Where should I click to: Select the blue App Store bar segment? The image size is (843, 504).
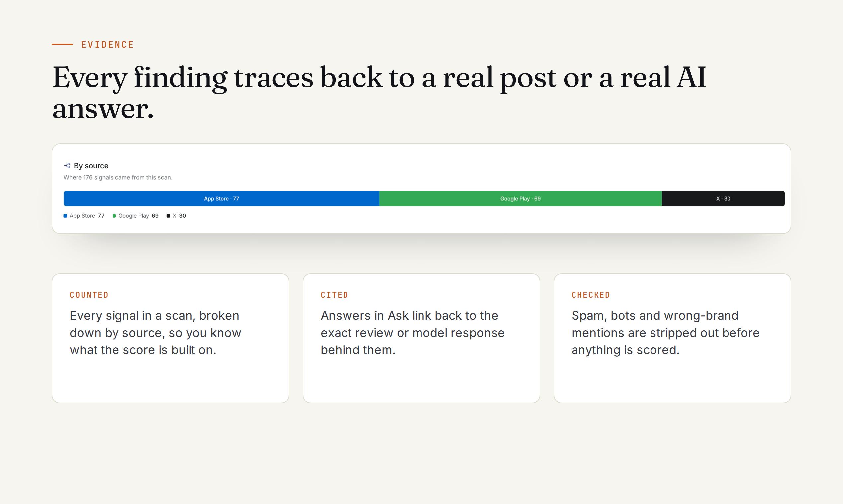tap(221, 198)
